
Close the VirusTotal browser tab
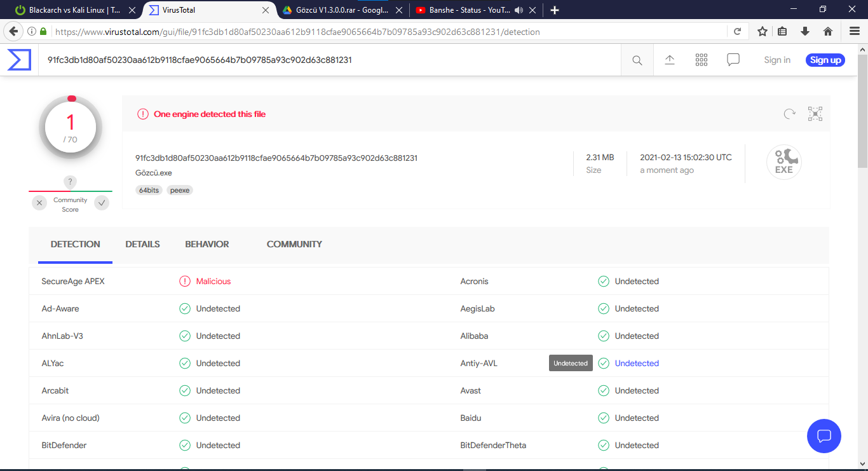pos(266,10)
